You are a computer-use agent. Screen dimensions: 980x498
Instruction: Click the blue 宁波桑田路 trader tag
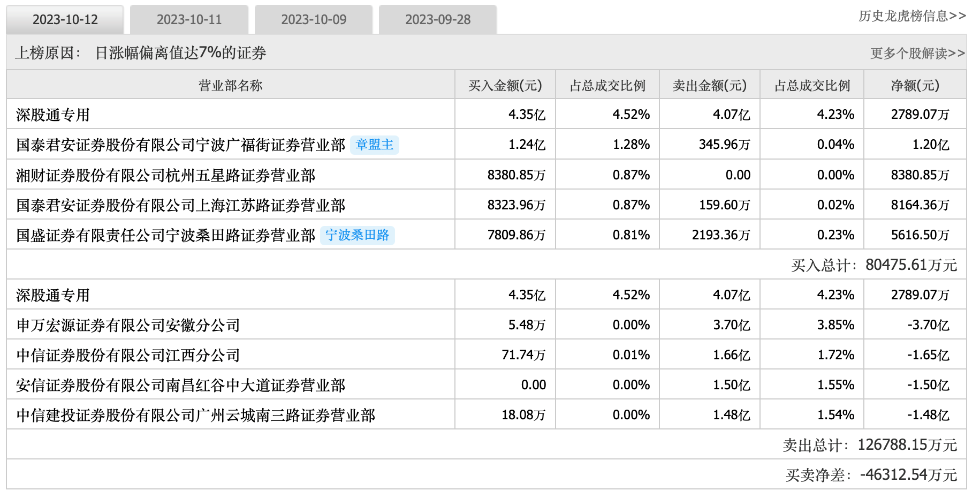[358, 235]
